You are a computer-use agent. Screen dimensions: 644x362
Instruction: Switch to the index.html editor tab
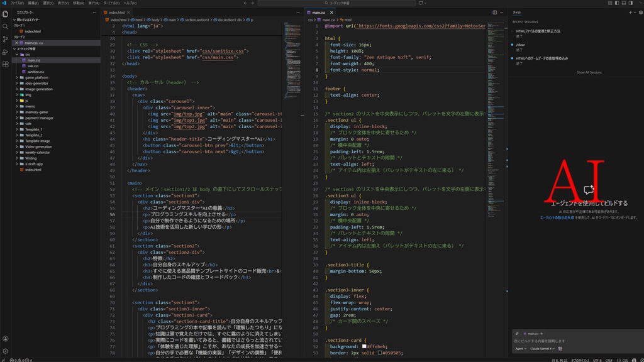117,12
